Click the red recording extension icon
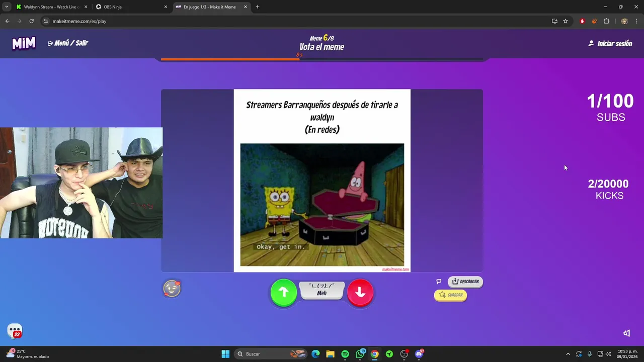644x362 pixels. 582,21
